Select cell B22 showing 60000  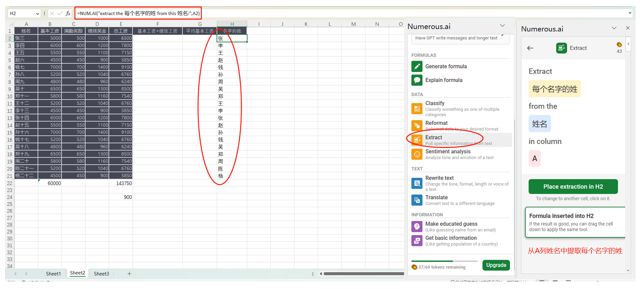click(x=50, y=183)
